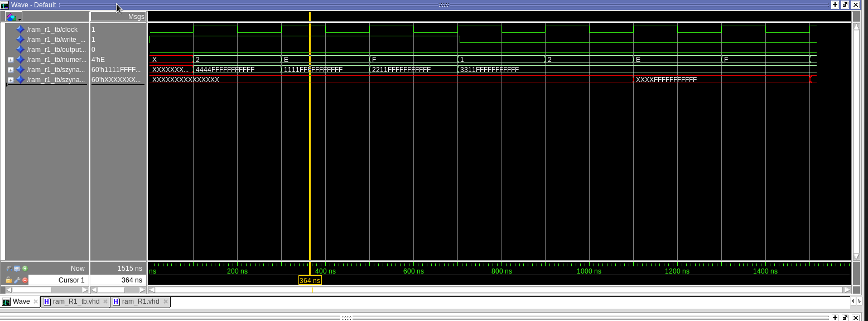The image size is (868, 321).
Task: Select the /ram_r1_tb/write_ signal diamond icon
Action: coord(20,40)
